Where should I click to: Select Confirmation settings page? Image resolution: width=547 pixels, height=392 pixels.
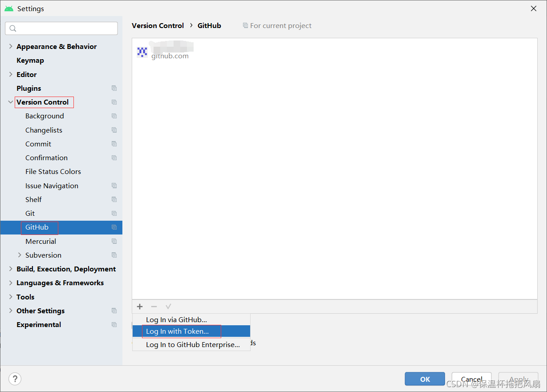coord(46,158)
